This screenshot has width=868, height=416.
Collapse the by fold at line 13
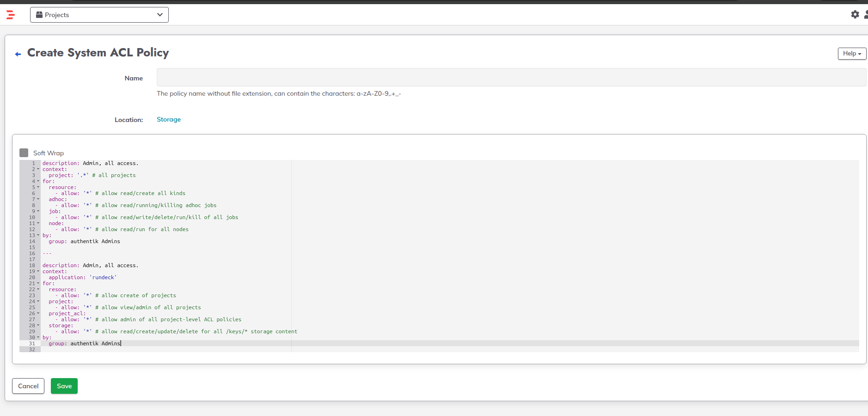(x=38, y=235)
